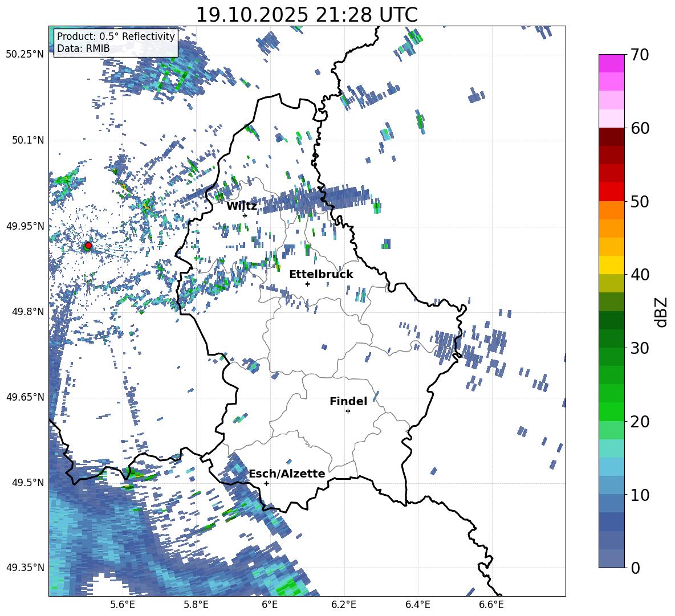Click the 49.65°N latitude label
The image size is (675, 616).
pyautogui.click(x=25, y=397)
